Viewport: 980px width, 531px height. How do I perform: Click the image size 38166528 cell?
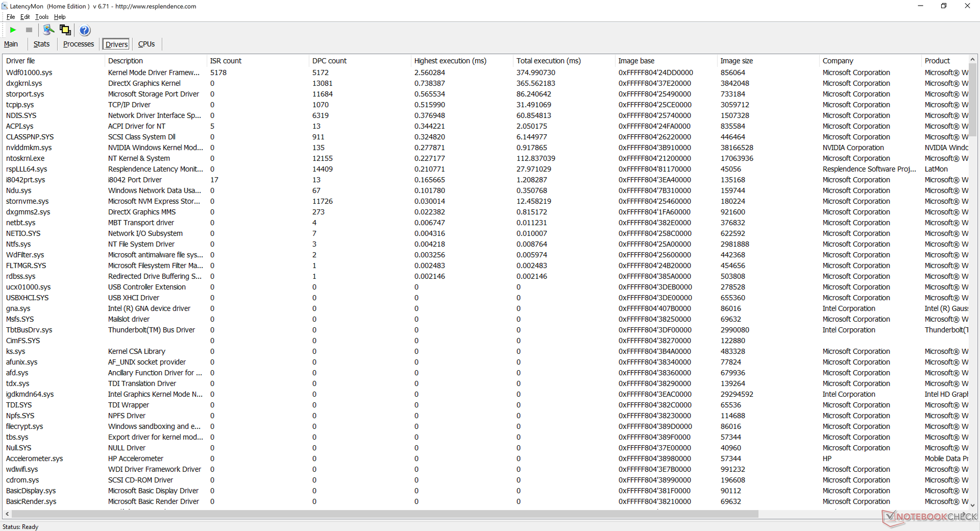(737, 148)
